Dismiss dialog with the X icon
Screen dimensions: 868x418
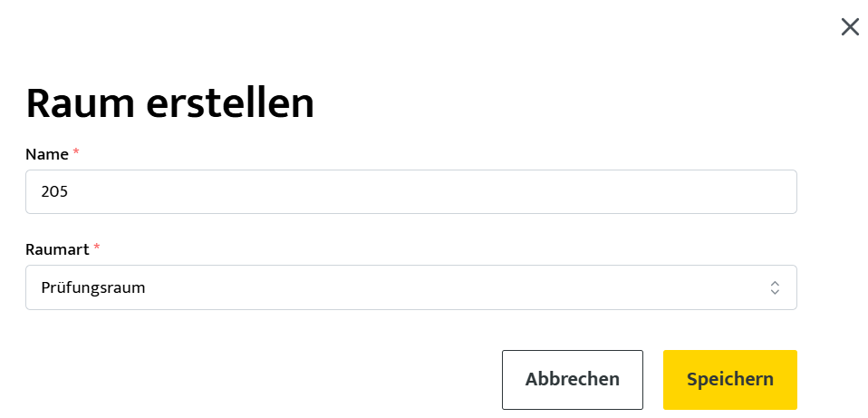click(850, 27)
